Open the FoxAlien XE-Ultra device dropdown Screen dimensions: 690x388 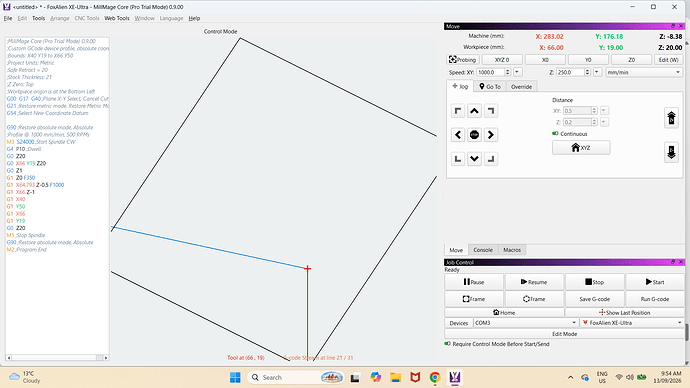coord(632,323)
